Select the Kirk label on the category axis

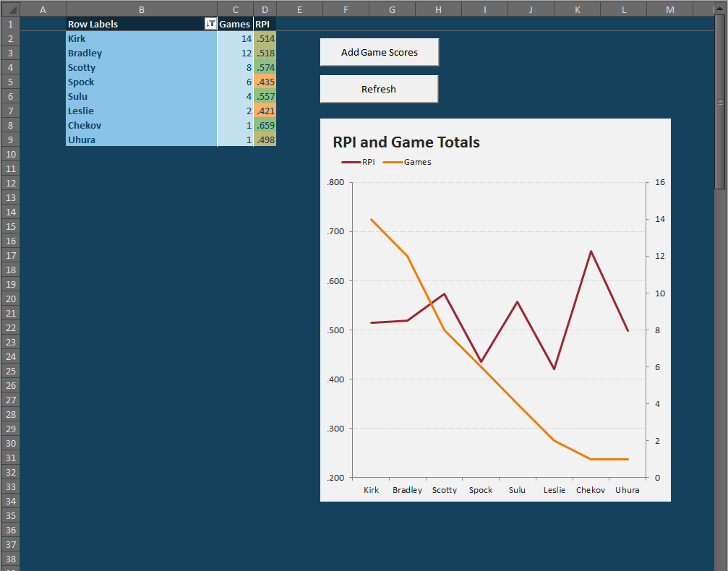point(371,490)
